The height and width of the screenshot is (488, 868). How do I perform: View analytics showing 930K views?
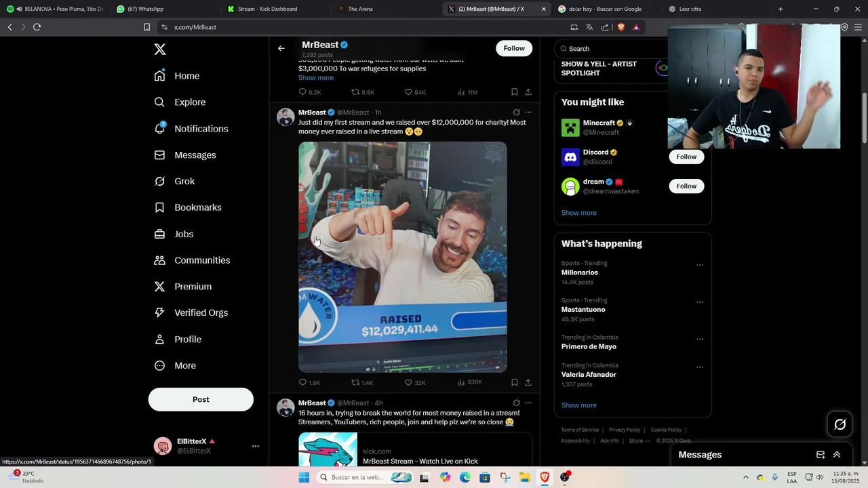pyautogui.click(x=470, y=382)
